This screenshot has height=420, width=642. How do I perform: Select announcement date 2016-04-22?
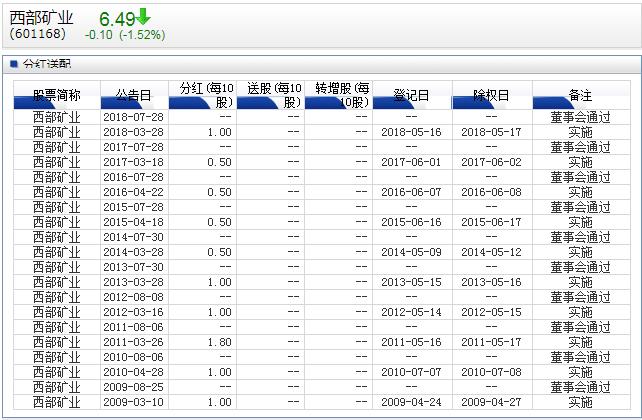point(133,192)
